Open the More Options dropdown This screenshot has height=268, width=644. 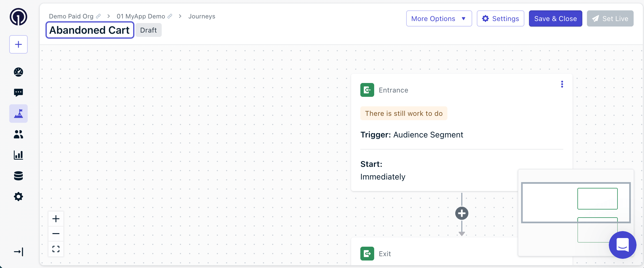[439, 19]
